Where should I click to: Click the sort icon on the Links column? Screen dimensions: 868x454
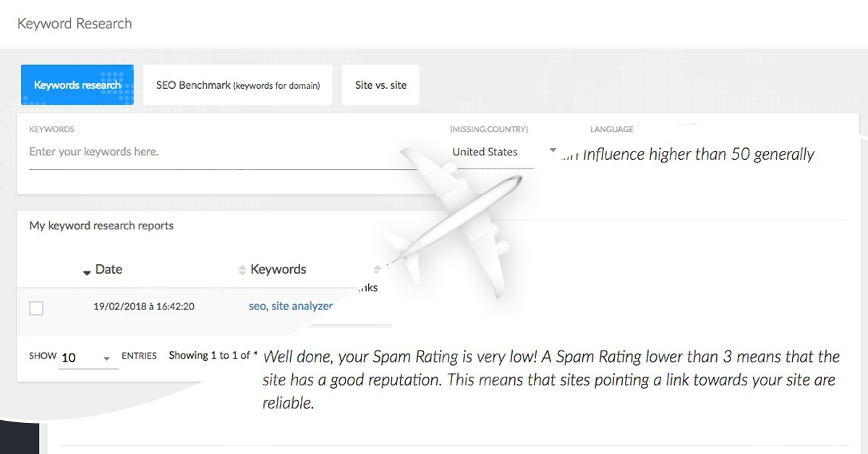tap(377, 269)
